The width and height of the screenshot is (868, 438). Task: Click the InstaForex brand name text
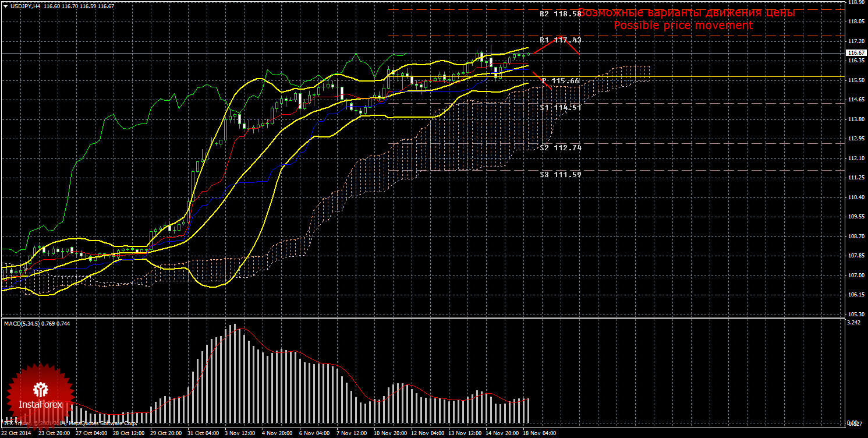coord(40,404)
